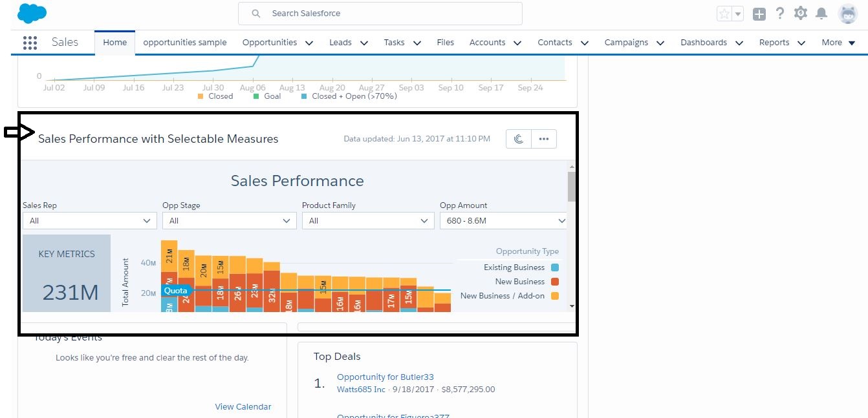868x418 pixels.
Task: Expand the Sales Rep filter dropdown
Action: pos(89,221)
